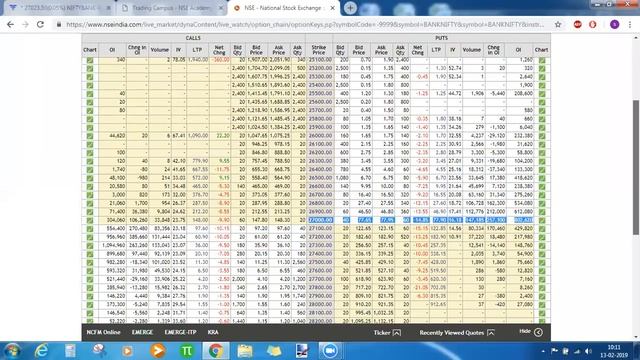Open Chrome from the taskbar
Image resolution: width=640 pixels, height=360 pixels.
tap(216, 351)
